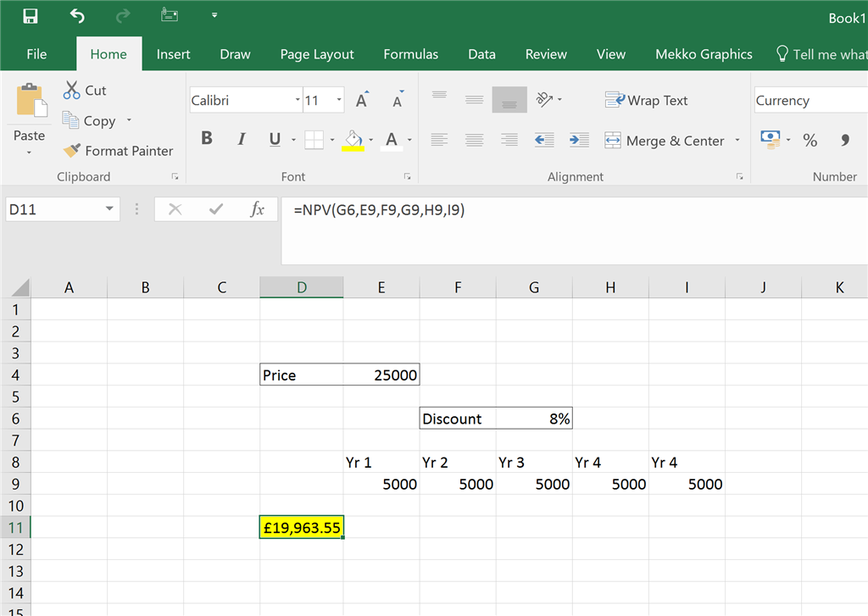Open Customize Quick Access Toolbar arrow
868x616 pixels.
pos(214,15)
